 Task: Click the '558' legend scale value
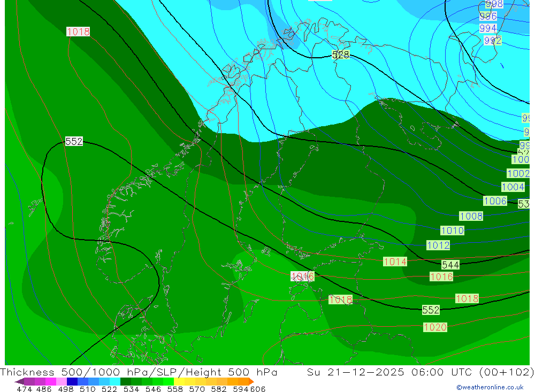[175, 389]
